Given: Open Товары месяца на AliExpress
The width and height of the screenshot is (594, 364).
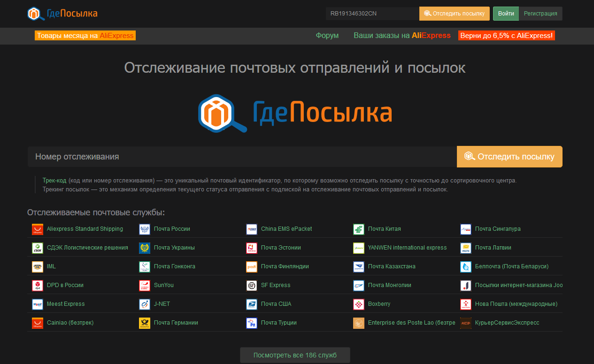Looking at the screenshot, I should [85, 36].
